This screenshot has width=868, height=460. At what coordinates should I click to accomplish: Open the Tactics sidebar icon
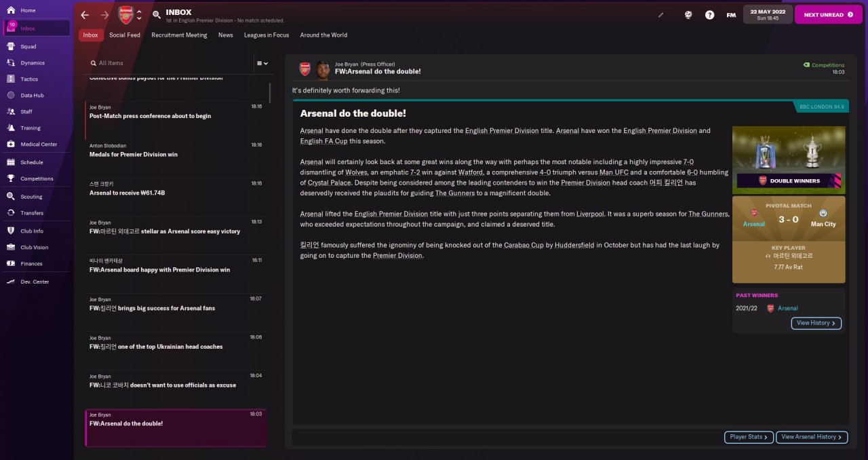click(x=12, y=79)
